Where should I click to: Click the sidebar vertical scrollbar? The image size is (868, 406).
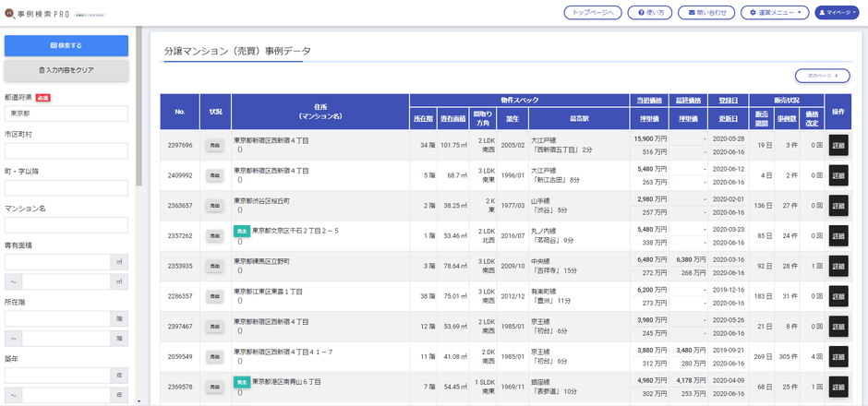pyautogui.click(x=139, y=111)
